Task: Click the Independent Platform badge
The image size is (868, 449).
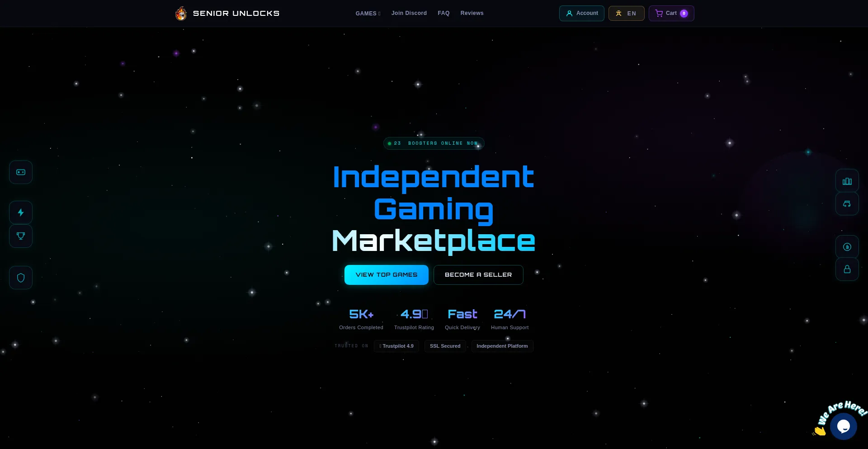Action: (x=502, y=346)
